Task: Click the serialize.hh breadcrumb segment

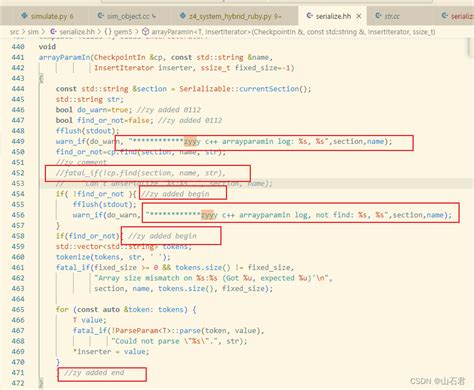Action: (x=77, y=32)
